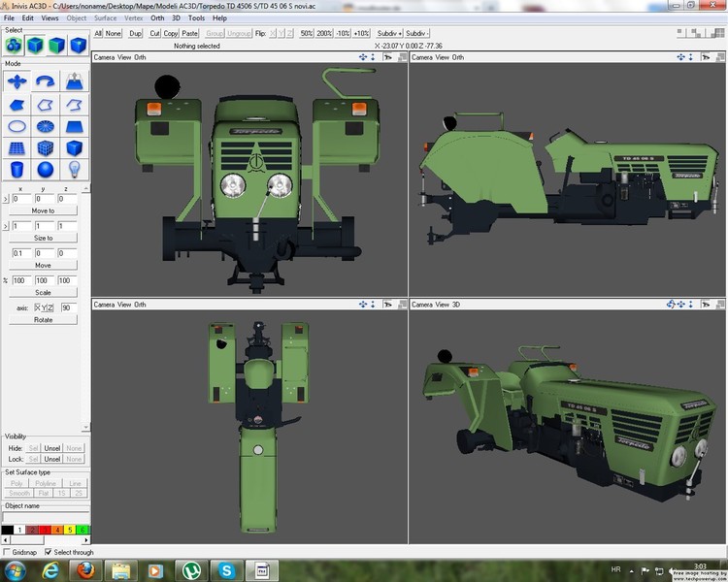Select the Disk creation tool

click(x=46, y=126)
